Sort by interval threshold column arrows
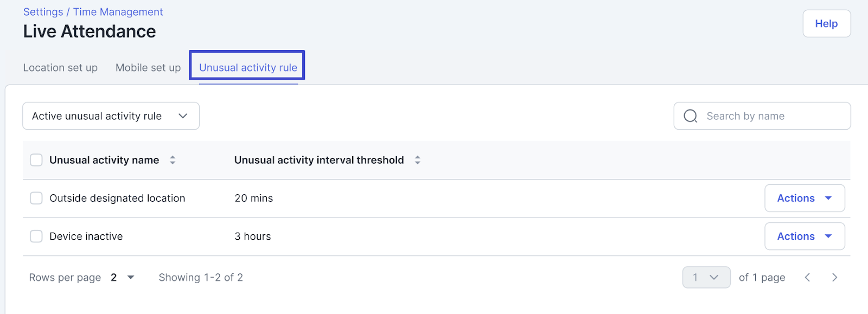The image size is (868, 314). [417, 160]
